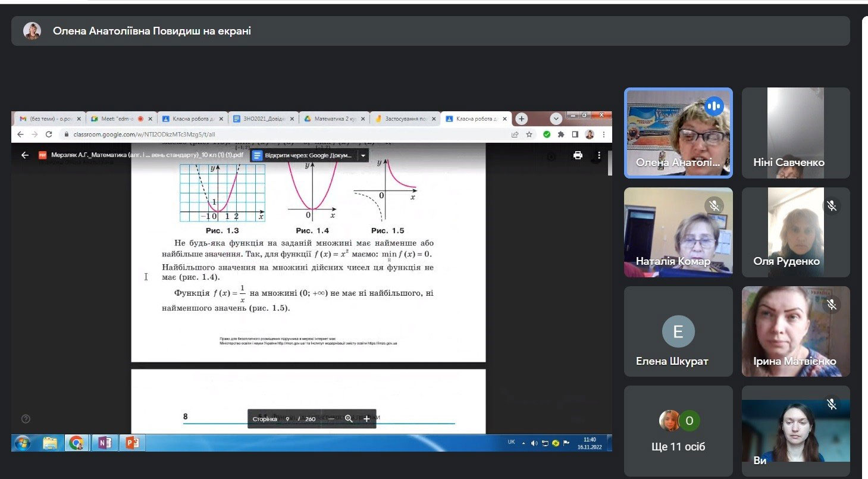Open the Windows Start menu
Viewport: 868px width, 479px height.
(23, 443)
